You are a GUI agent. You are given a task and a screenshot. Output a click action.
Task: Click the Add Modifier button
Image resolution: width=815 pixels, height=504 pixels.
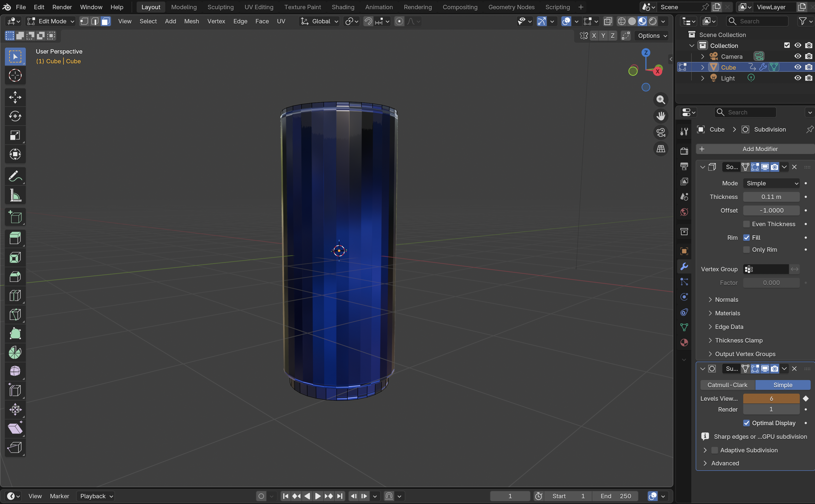click(756, 149)
